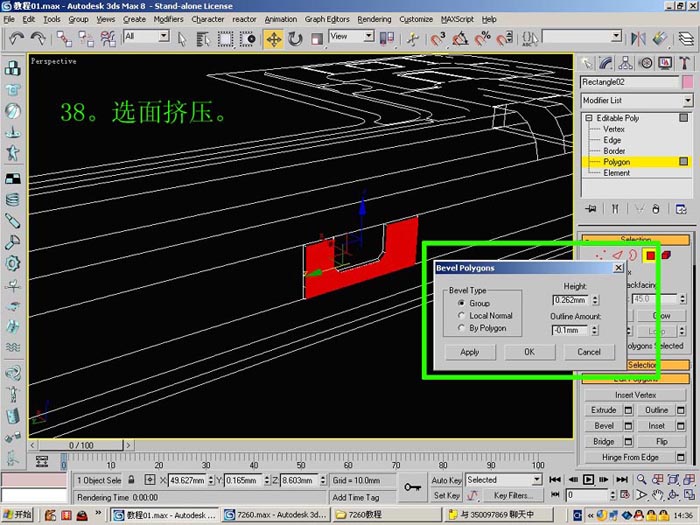The width and height of the screenshot is (700, 525).
Task: Open Outline settings box button
Action: pyautogui.click(x=681, y=410)
